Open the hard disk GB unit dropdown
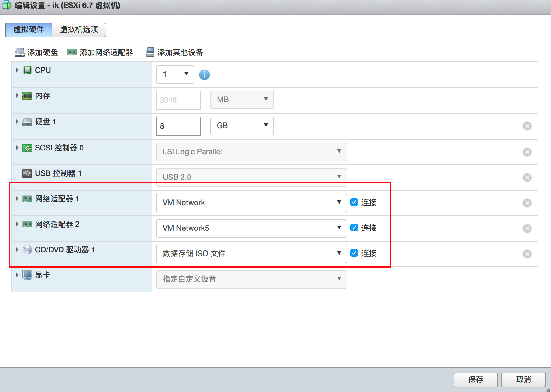 [242, 126]
